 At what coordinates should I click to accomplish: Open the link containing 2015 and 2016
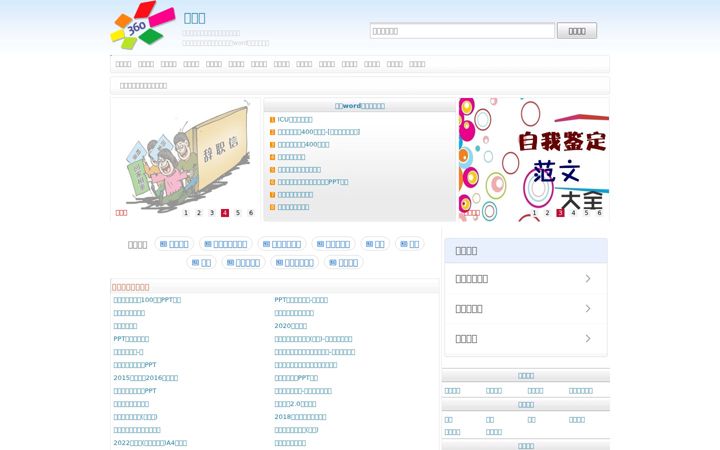[146, 378]
